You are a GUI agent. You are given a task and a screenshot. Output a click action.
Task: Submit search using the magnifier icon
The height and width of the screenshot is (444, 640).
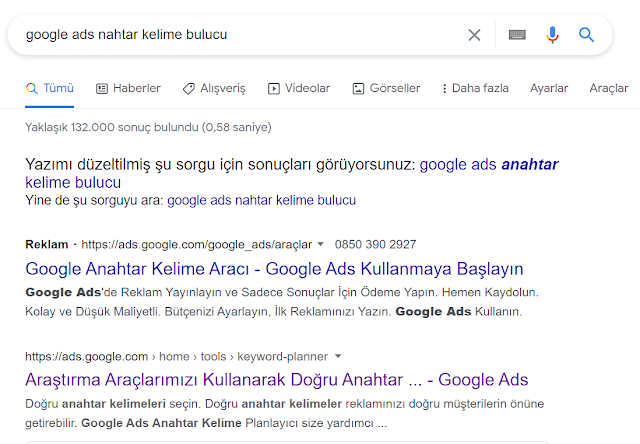[x=587, y=35]
